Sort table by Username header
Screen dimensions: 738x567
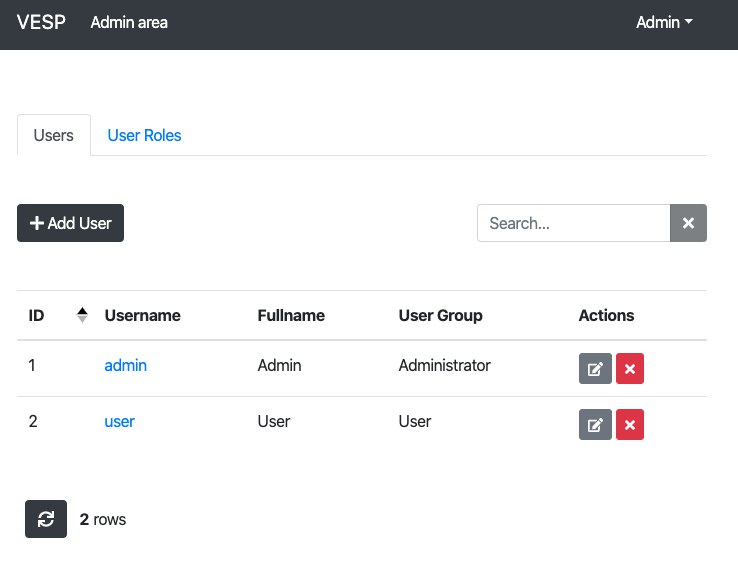[143, 315]
